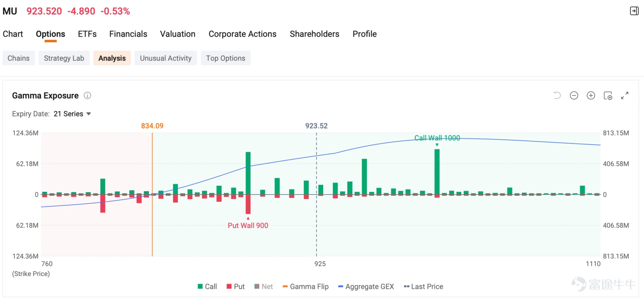This screenshot has height=299, width=644.
Task: Zoom out the Gamma Exposure chart
Action: (x=574, y=96)
